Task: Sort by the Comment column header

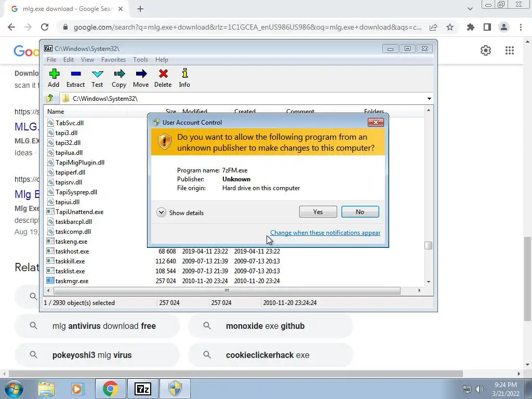Action: (x=300, y=111)
